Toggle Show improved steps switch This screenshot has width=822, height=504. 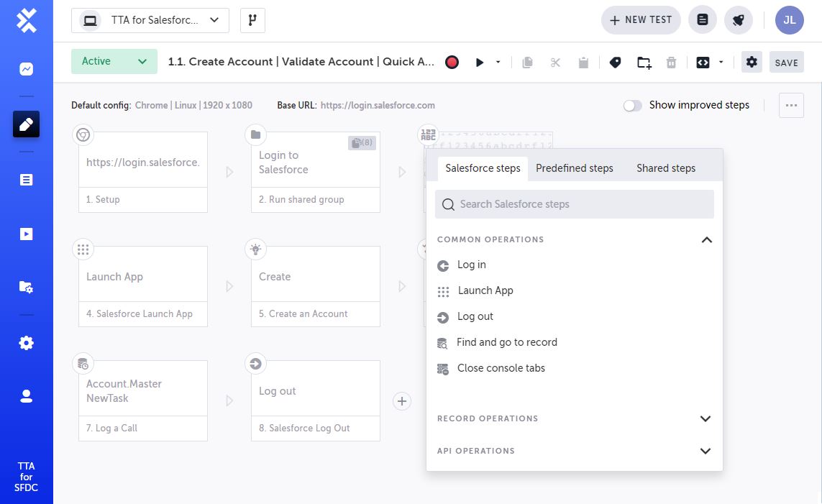coord(633,106)
